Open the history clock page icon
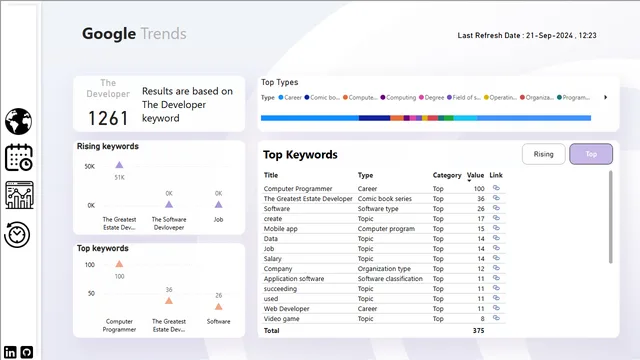Viewport: 640px width, 360px height. coord(17,234)
